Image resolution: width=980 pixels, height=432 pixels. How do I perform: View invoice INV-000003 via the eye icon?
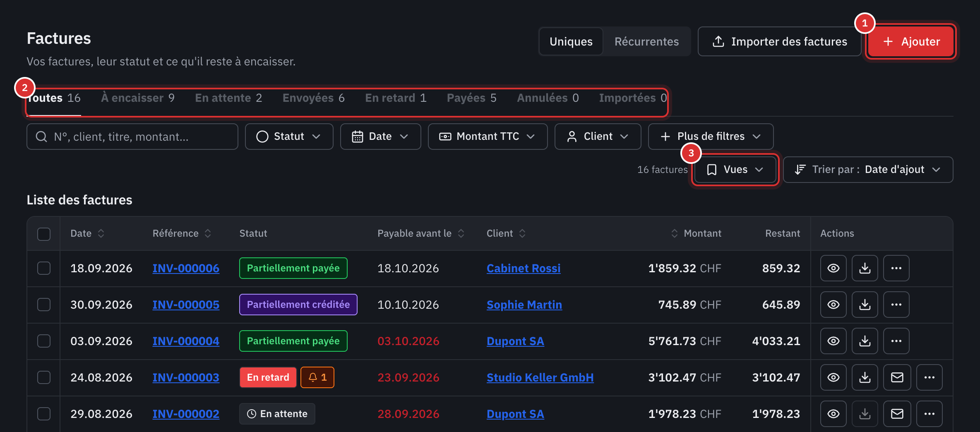tap(833, 377)
